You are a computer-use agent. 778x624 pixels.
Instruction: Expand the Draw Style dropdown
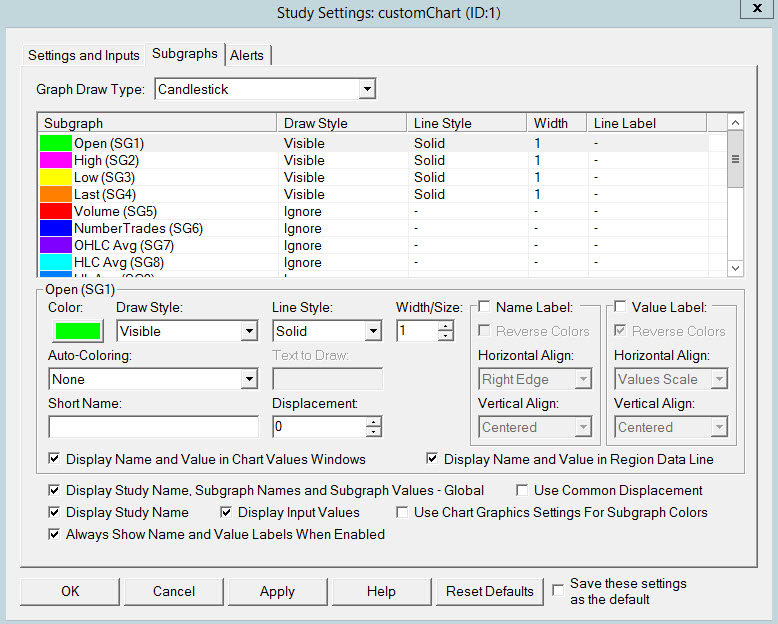click(249, 331)
